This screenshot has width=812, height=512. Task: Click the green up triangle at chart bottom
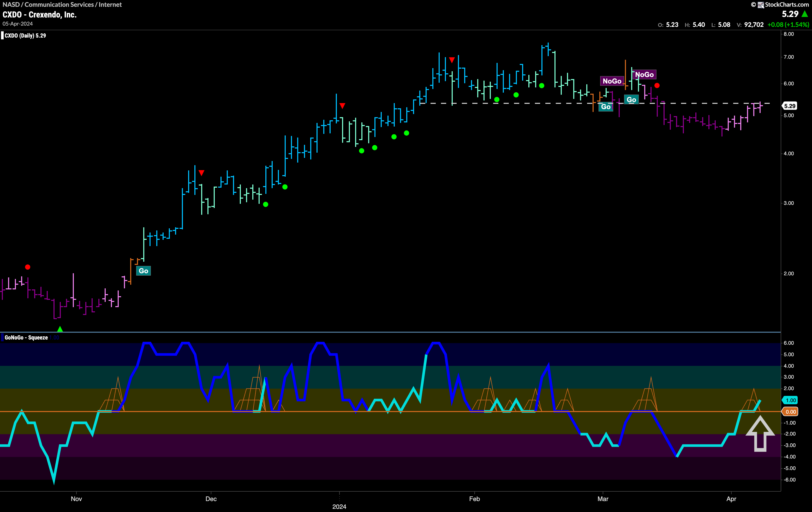(x=60, y=329)
